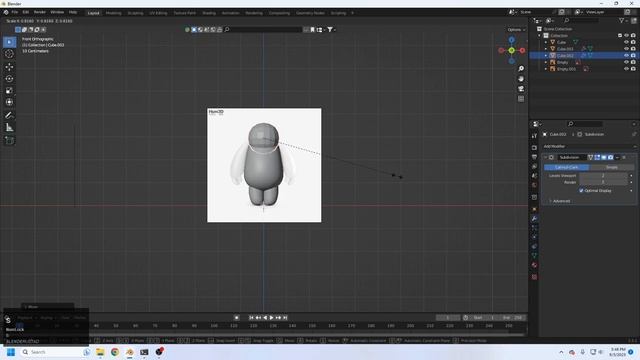The height and width of the screenshot is (360, 640).
Task: Toggle Subdivision modifier edit mode display
Action: point(597,157)
